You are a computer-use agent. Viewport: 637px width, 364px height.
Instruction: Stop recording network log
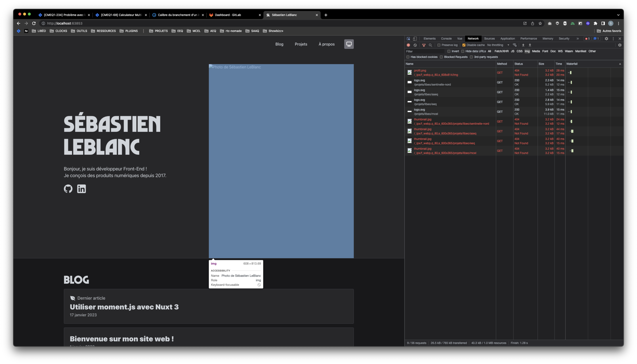pyautogui.click(x=408, y=45)
